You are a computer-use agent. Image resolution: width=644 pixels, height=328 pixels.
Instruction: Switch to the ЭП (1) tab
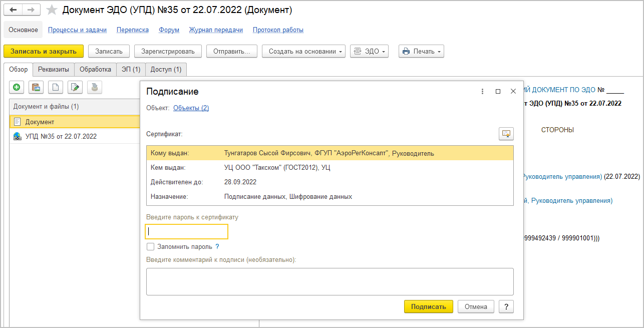point(131,70)
